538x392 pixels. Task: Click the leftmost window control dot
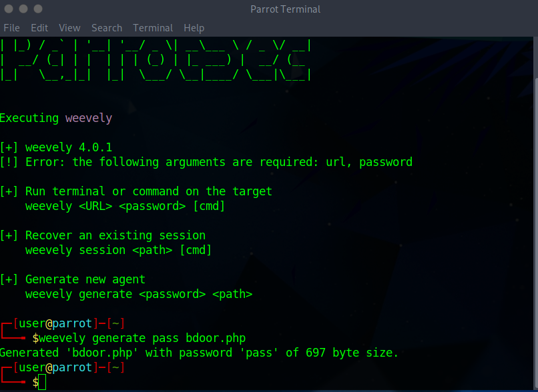point(9,9)
